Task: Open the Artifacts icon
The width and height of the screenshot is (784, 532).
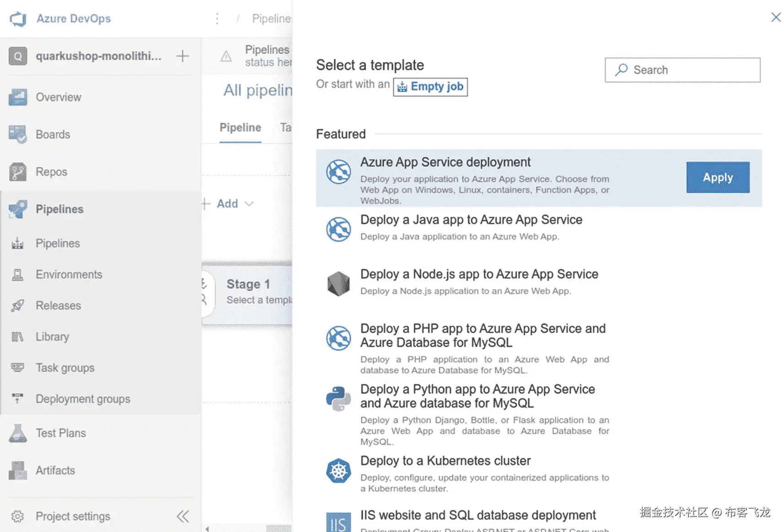Action: click(x=18, y=470)
